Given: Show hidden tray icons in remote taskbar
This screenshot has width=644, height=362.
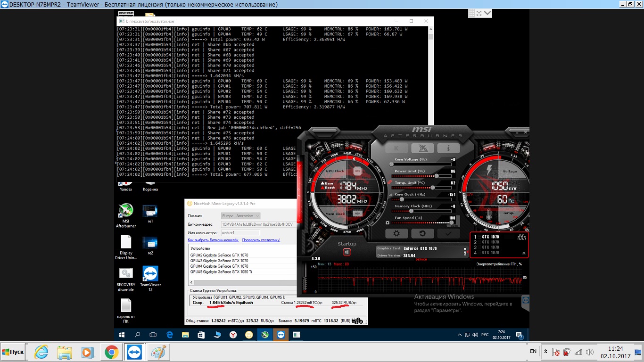Looking at the screenshot, I should point(460,335).
